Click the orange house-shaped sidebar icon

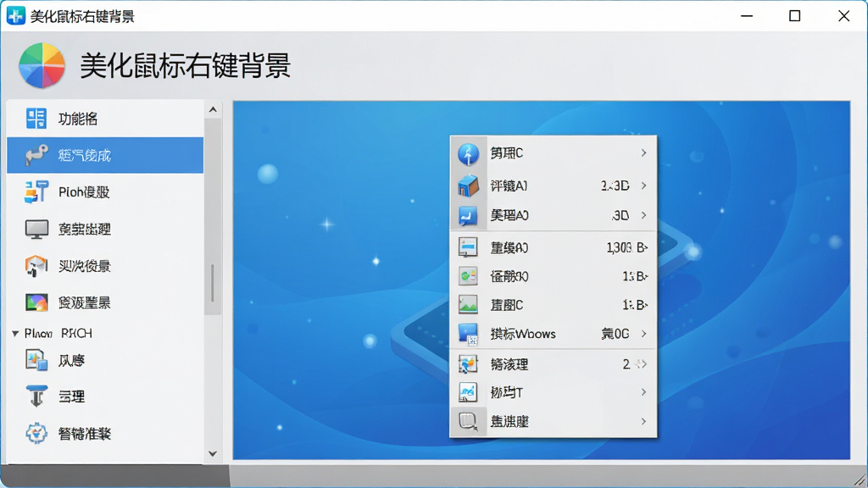(36, 266)
